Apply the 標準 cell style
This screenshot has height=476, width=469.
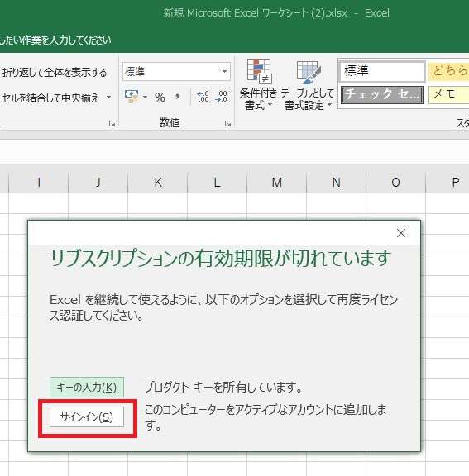tap(382, 71)
